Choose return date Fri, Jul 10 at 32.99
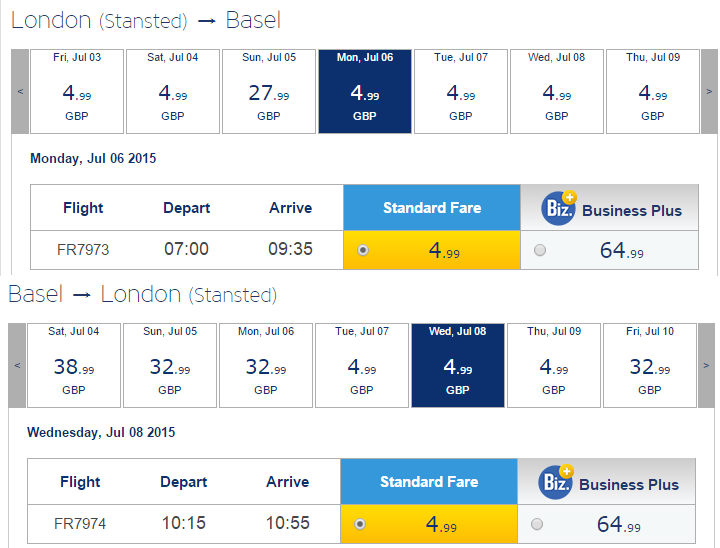Image resolution: width=720 pixels, height=548 pixels. [650, 366]
